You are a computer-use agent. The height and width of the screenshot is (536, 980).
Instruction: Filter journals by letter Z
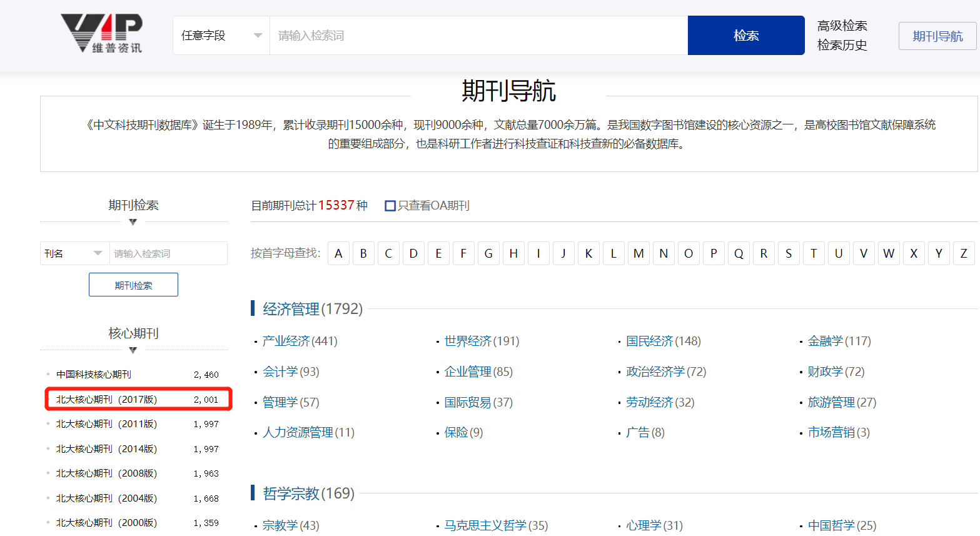point(964,253)
